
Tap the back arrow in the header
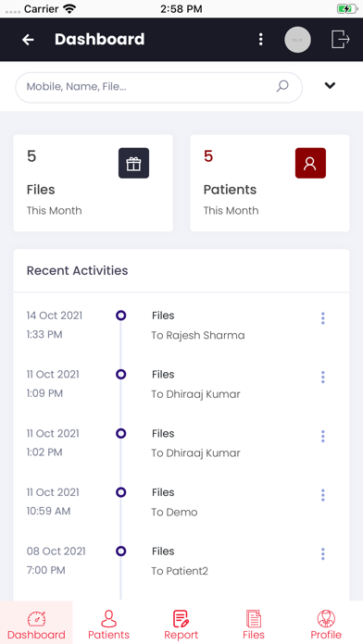click(28, 40)
